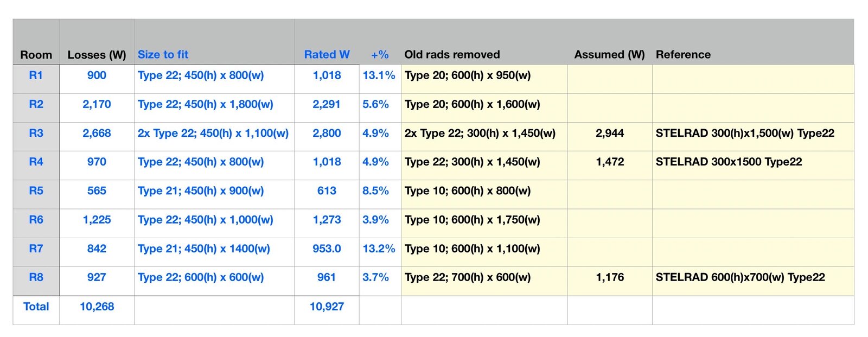The height and width of the screenshot is (337, 868).
Task: Select the "Assumed (W)" column header
Action: (x=609, y=54)
